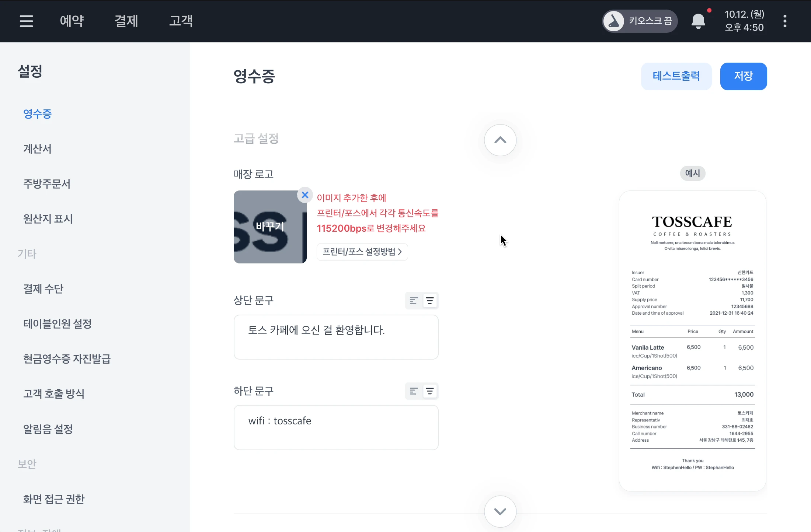
Task: Open the 주방주문서 settings
Action: [x=47, y=183]
